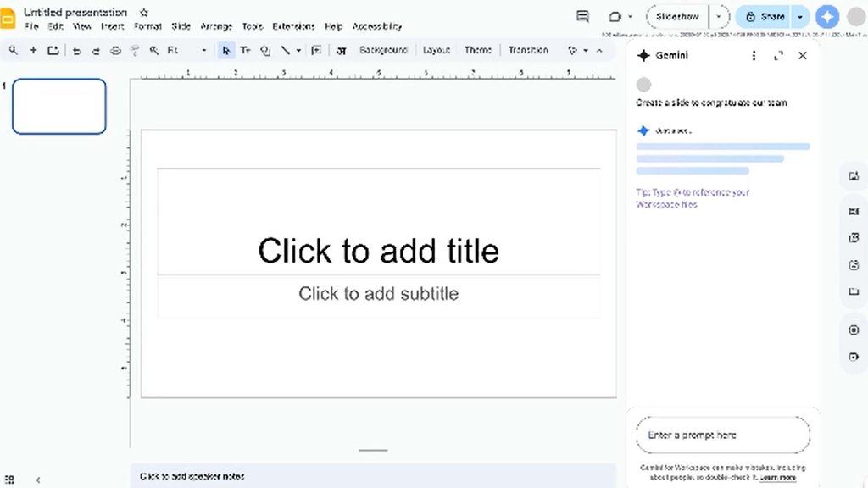This screenshot has width=868, height=488.
Task: Click the Background button
Action: 383,50
